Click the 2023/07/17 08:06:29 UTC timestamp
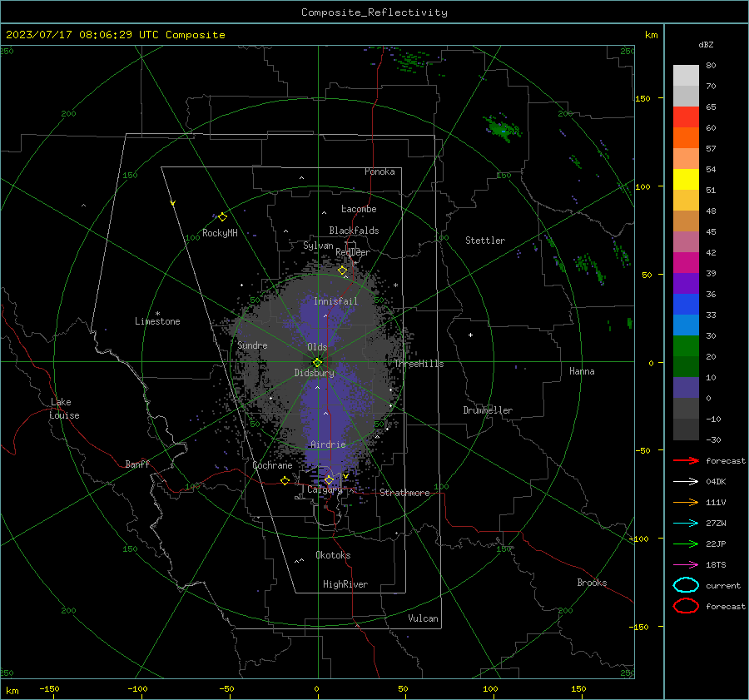749x700 pixels. point(115,35)
